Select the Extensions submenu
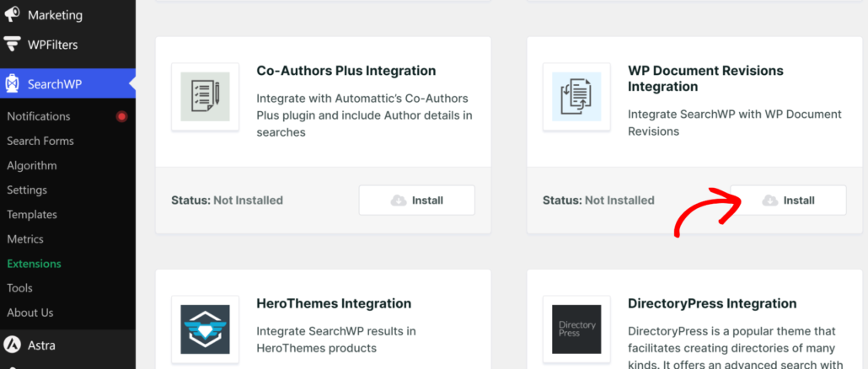 point(34,264)
